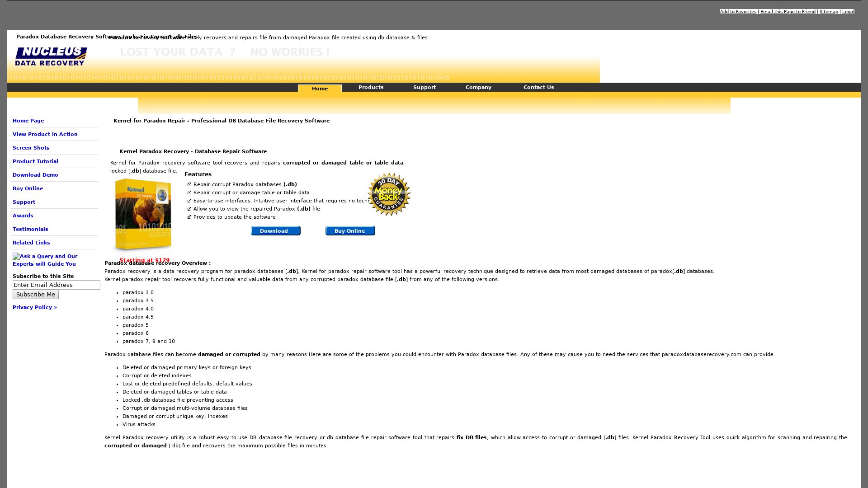This screenshot has height=488, width=868.
Task: Open the Sitemap link at top right
Action: (829, 12)
